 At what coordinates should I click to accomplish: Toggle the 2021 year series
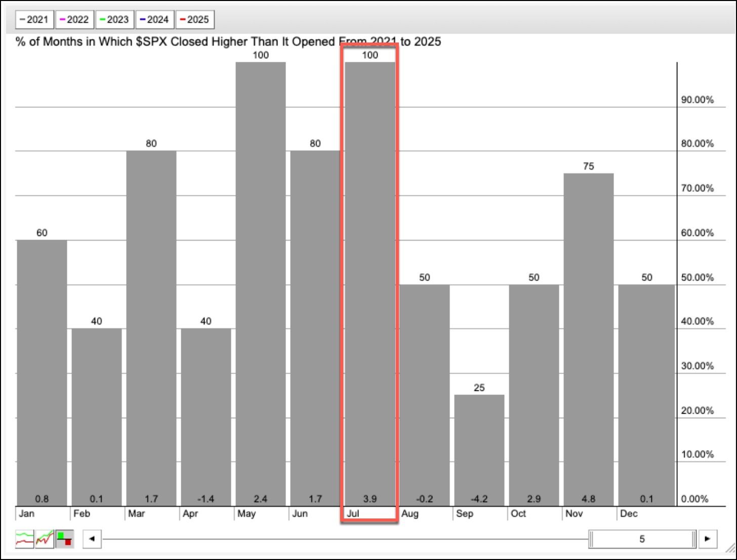tap(34, 20)
